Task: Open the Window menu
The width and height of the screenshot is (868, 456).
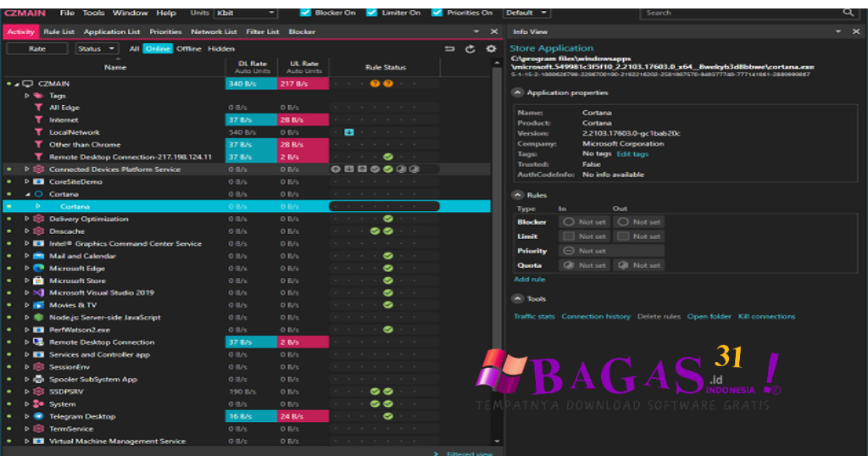Action: [130, 12]
